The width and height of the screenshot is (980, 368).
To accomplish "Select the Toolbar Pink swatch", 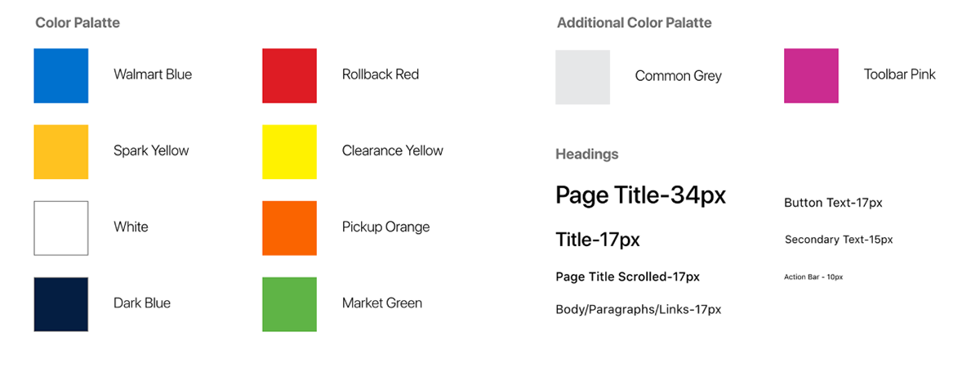I will [811, 75].
